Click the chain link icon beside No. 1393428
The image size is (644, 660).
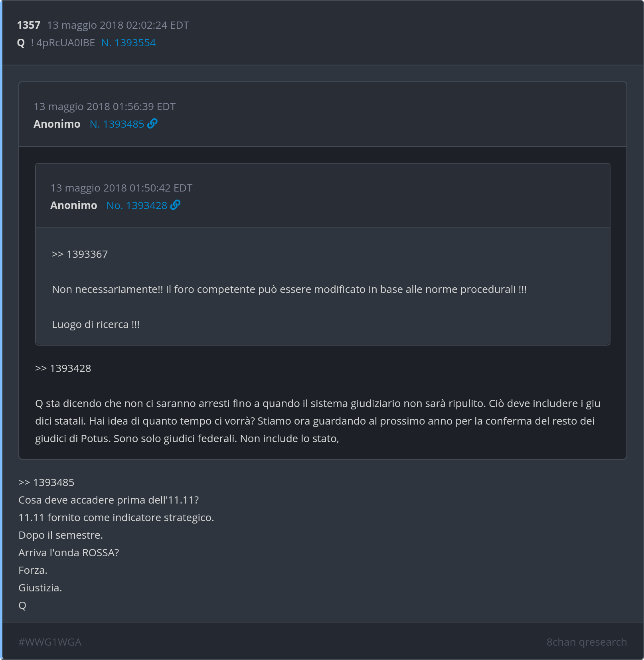(175, 205)
